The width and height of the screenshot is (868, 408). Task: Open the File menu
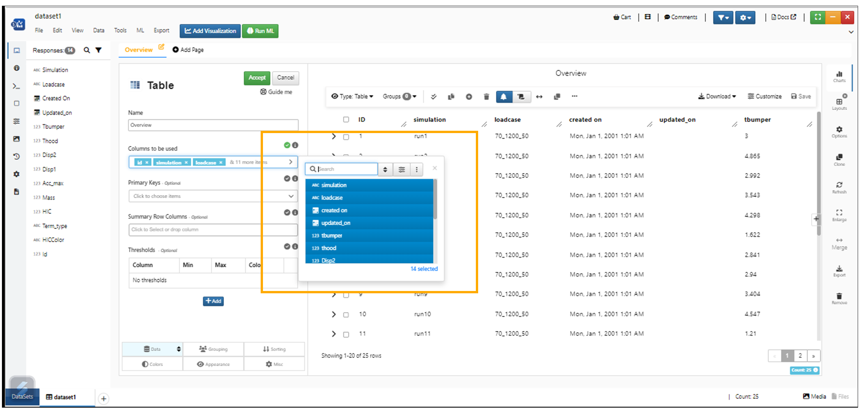[39, 30]
